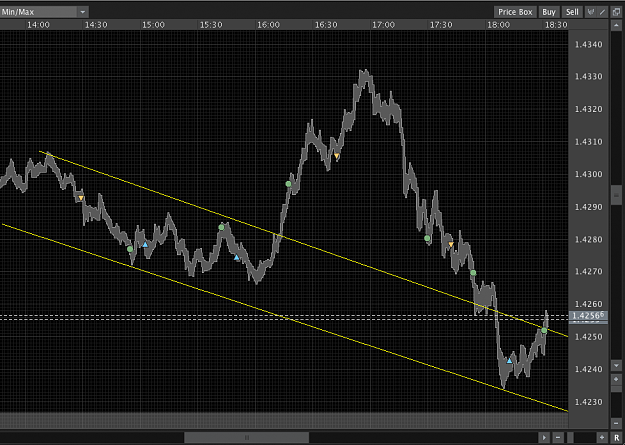Click the 1.4280 price axis label
Screen dimensions: 625x445
click(x=588, y=239)
